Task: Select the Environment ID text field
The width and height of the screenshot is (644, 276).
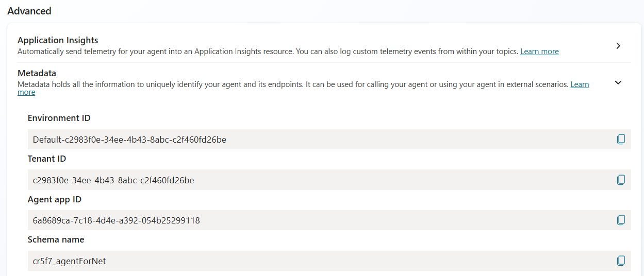Action: (329, 140)
